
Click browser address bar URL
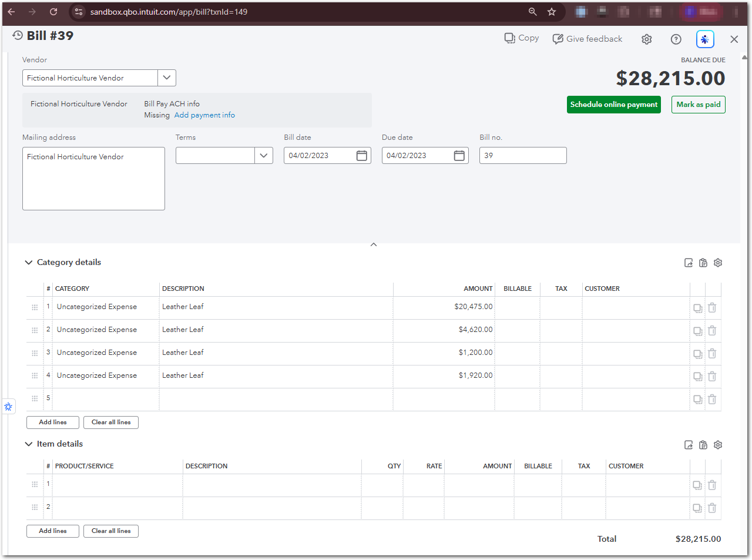tap(169, 12)
